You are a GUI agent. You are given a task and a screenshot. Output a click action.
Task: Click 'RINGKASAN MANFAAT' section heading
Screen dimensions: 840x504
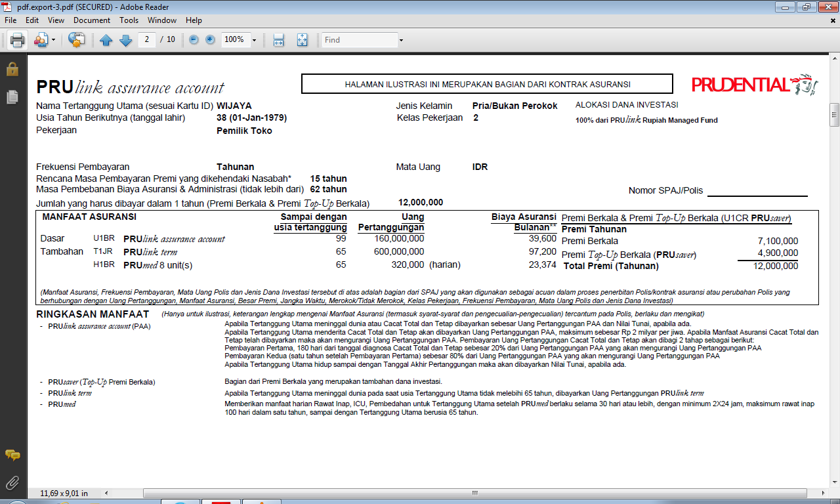93,314
